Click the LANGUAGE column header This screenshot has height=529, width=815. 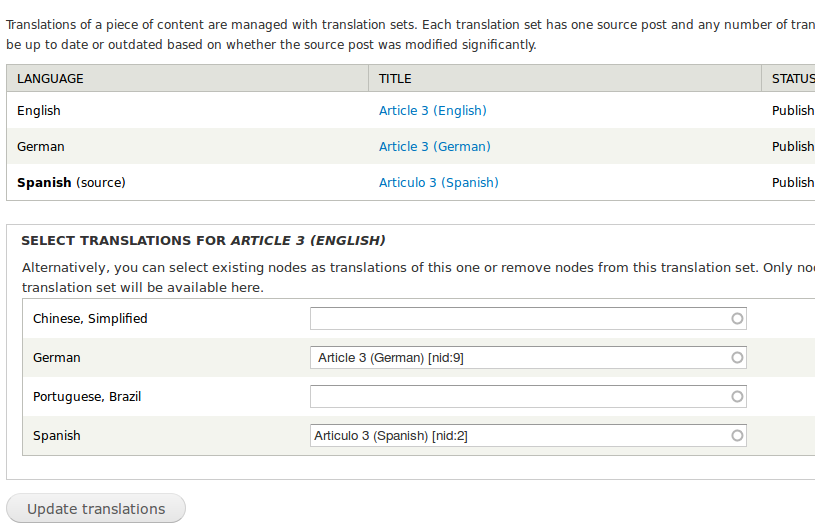click(50, 78)
